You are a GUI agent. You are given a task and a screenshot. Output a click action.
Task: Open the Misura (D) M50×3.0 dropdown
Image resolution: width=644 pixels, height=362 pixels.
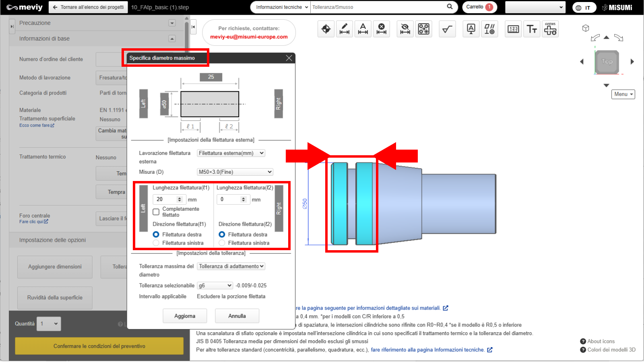pos(235,172)
